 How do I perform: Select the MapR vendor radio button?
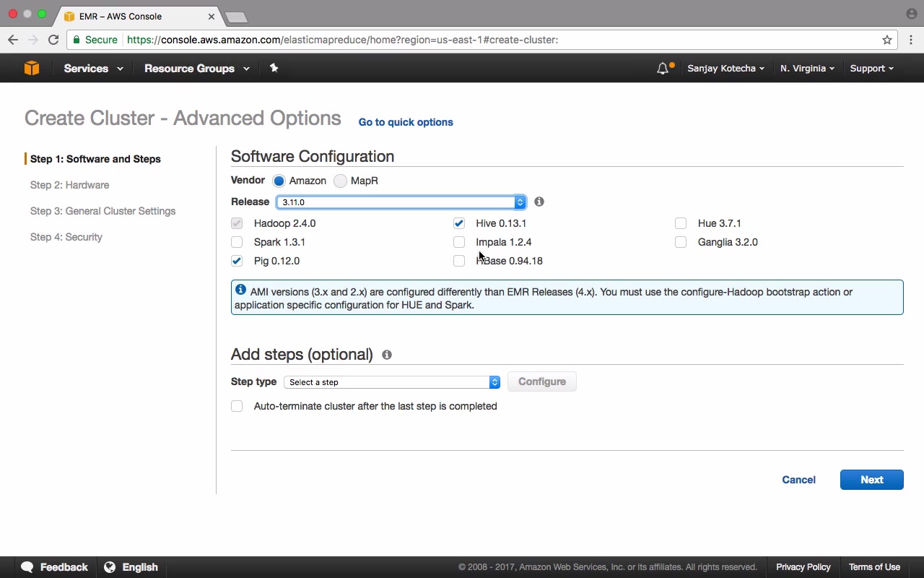tap(340, 181)
